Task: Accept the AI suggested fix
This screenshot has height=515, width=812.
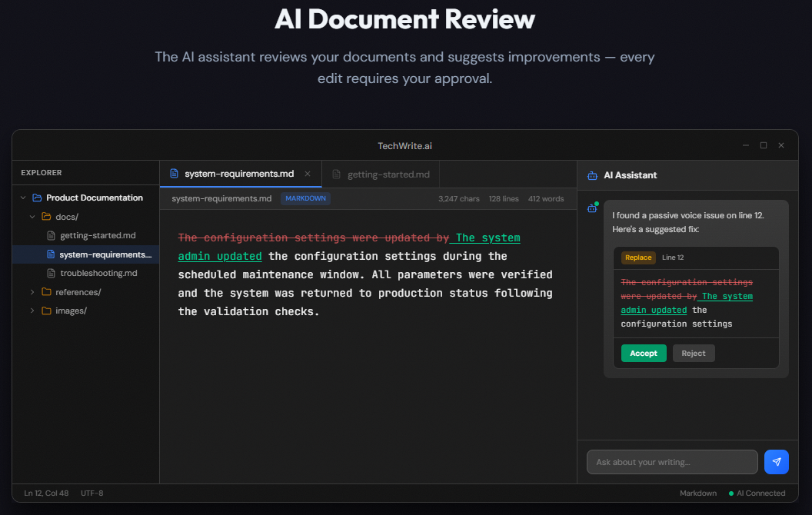Action: (x=644, y=353)
